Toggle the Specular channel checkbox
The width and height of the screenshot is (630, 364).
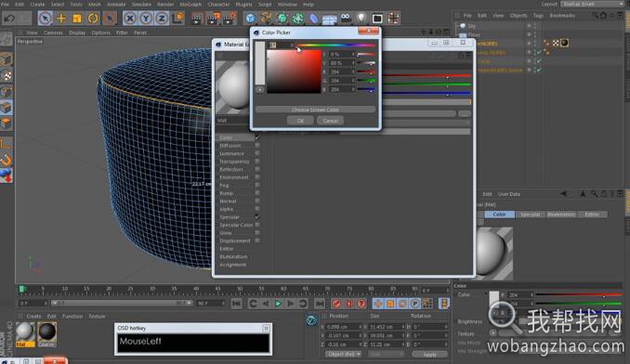(257, 216)
